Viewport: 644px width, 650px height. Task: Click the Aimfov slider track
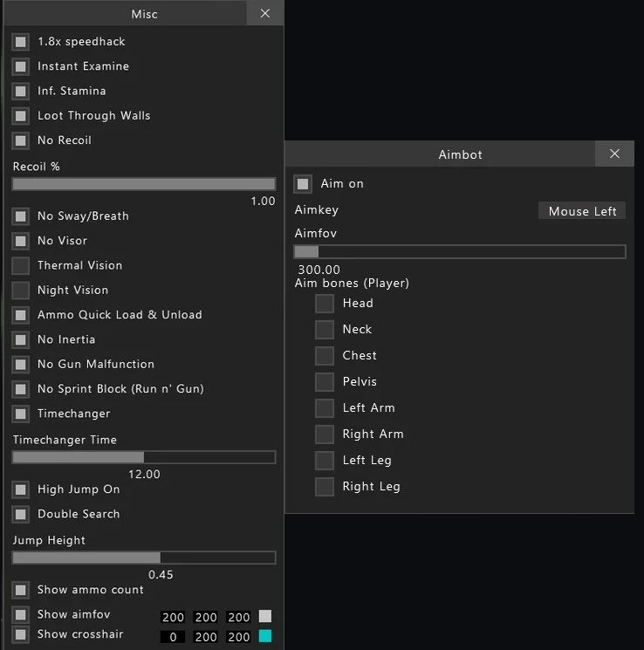coord(460,251)
